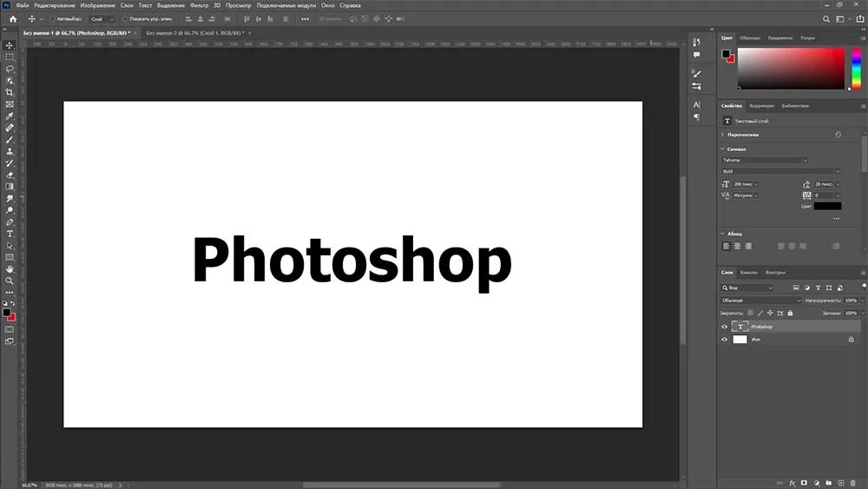This screenshot has height=489, width=868.
Task: Click more options in Символ section
Action: 837,219
